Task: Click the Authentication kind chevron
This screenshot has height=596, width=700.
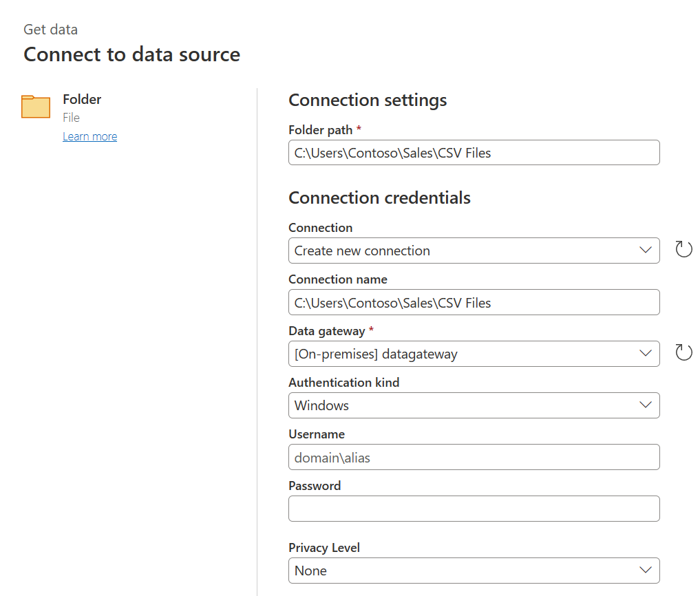Action: 646,405
